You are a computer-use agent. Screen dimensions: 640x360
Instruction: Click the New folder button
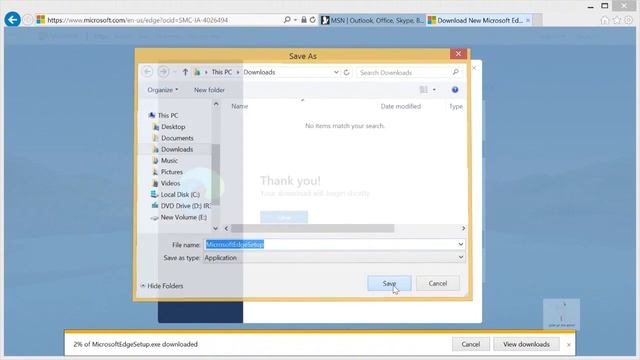209,90
